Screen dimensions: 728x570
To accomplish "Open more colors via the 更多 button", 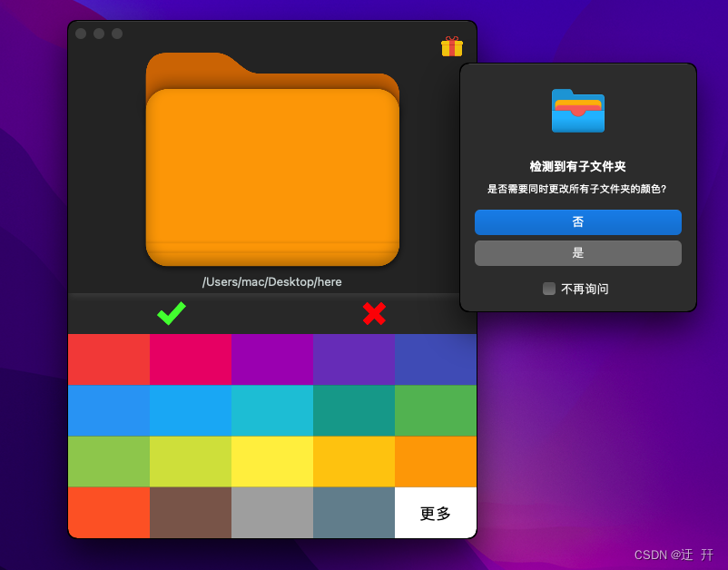I will [434, 513].
